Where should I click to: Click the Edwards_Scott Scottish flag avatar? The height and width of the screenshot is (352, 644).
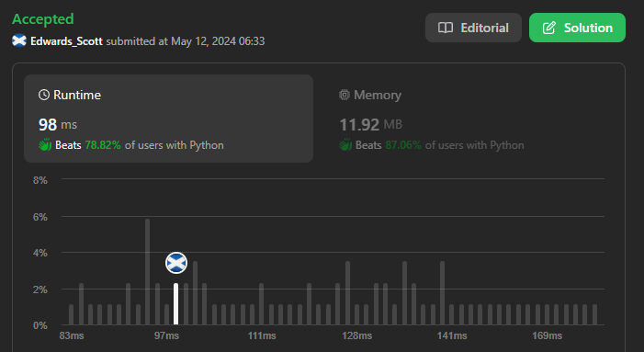[x=19, y=40]
